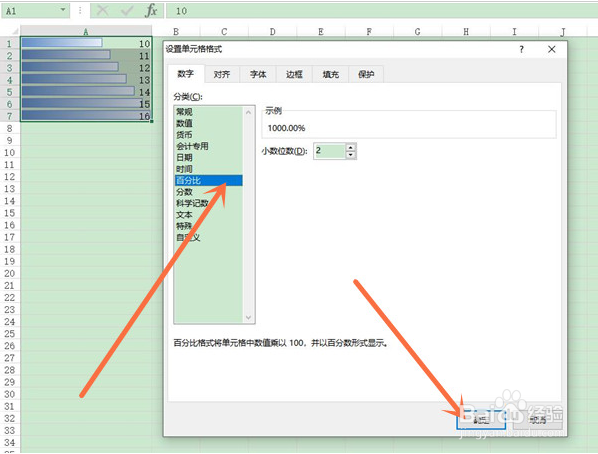Open the Name Box dropdown arrow
The image size is (598, 454).
coord(63,10)
